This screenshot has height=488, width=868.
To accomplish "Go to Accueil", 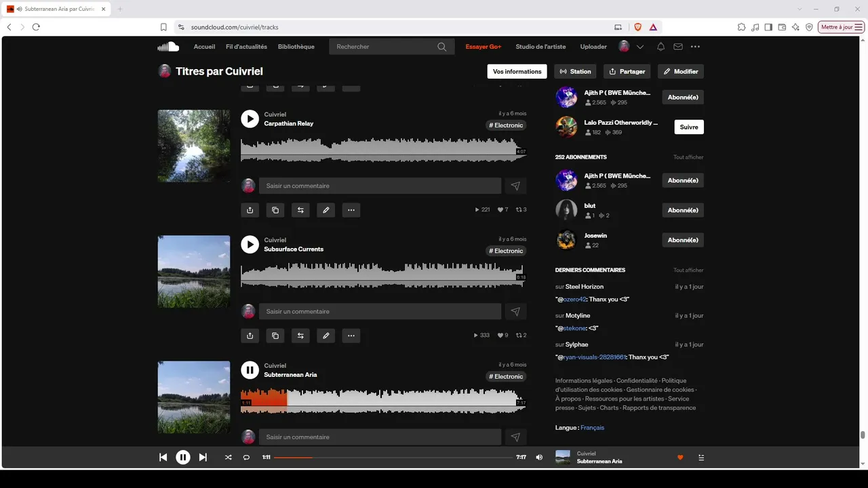I will 204,47.
